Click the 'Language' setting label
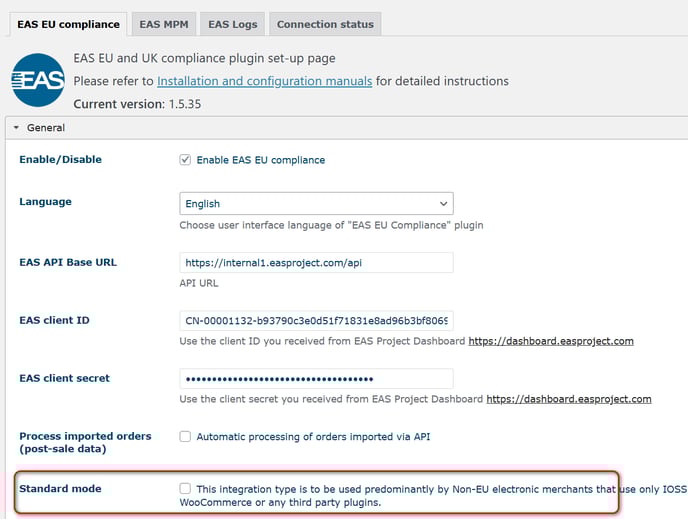Image resolution: width=688 pixels, height=519 pixels. 46,201
